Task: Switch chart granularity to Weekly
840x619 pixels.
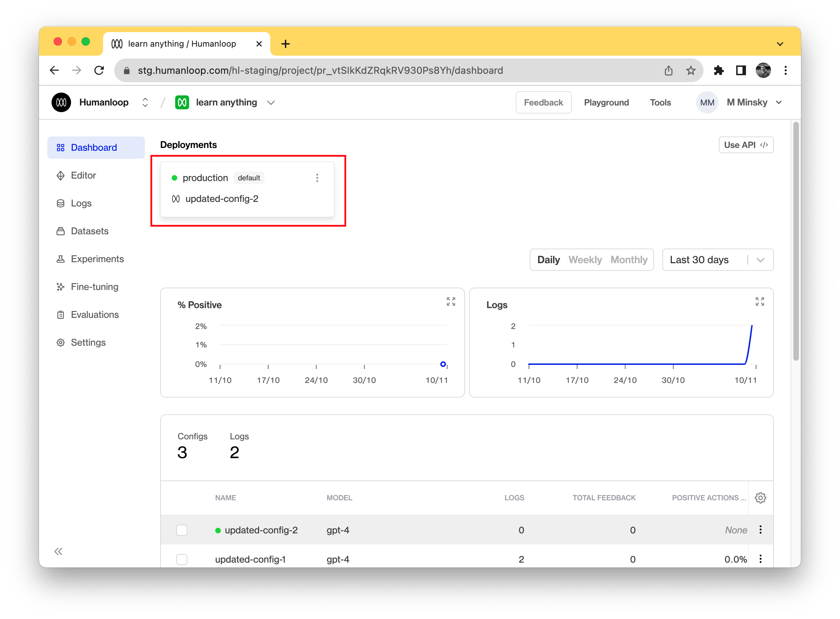Action: [x=585, y=260]
